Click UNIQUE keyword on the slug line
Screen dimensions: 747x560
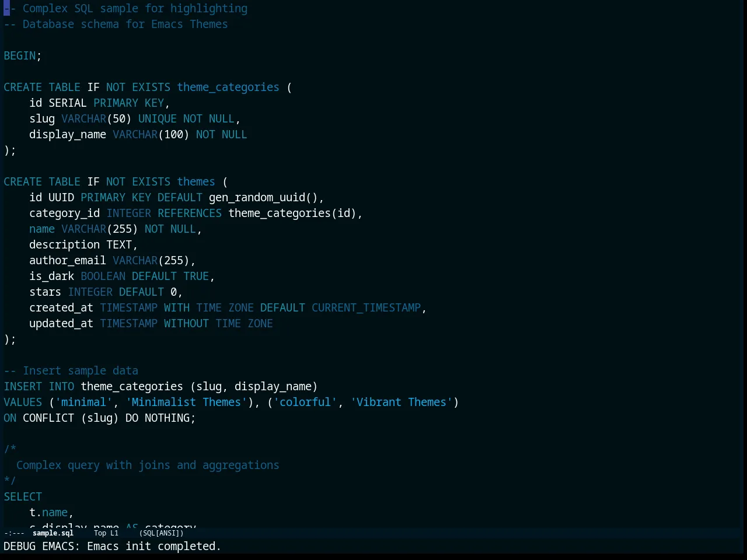coord(158,119)
